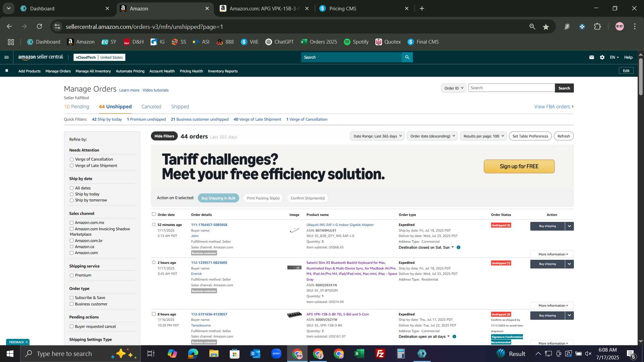Open FileZilla from the taskbar
644x362 pixels.
point(380,354)
